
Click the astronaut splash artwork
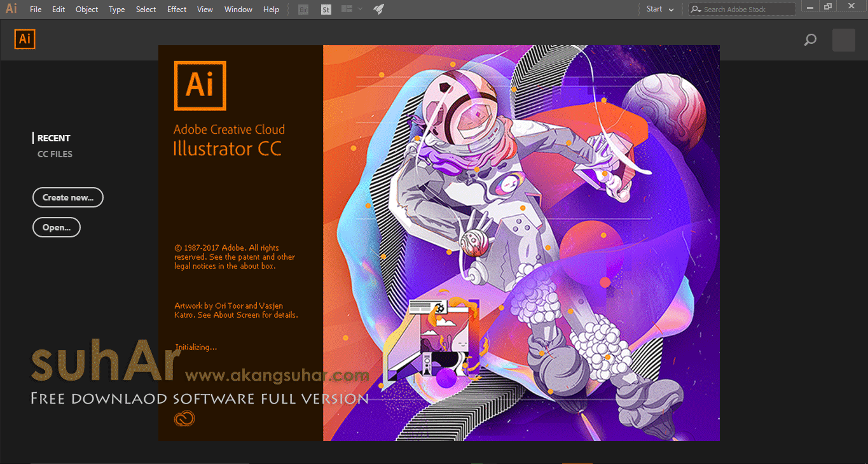521,243
